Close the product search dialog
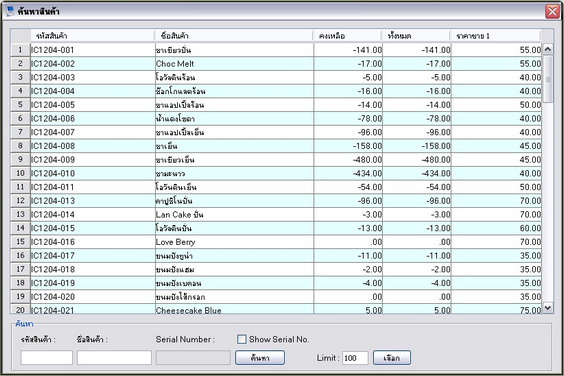 tap(552, 11)
